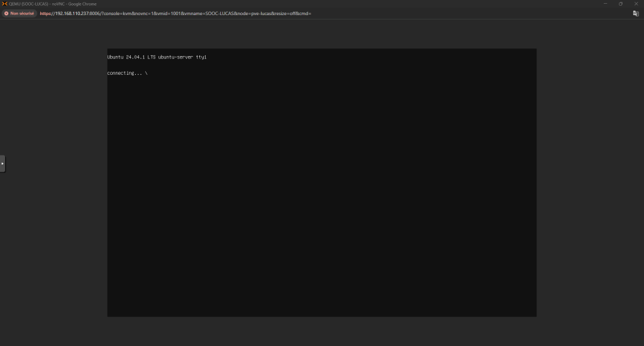
Task: Restore down the noVNC window
Action: point(621,4)
